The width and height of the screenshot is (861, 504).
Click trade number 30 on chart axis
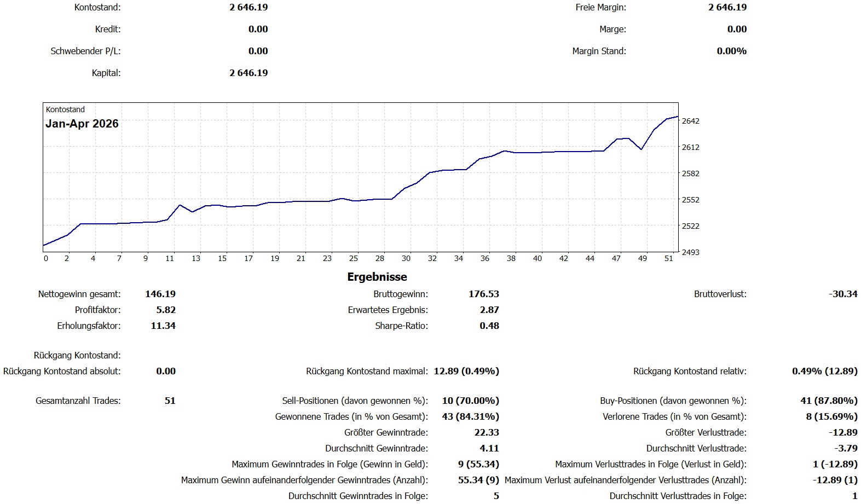point(406,258)
